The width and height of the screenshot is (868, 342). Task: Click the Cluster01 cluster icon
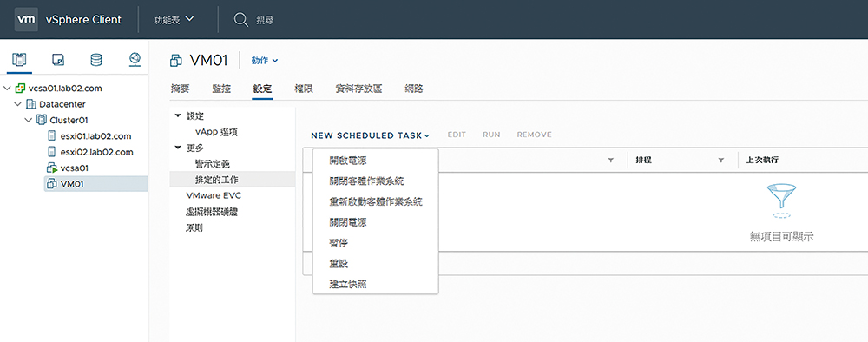coord(42,120)
